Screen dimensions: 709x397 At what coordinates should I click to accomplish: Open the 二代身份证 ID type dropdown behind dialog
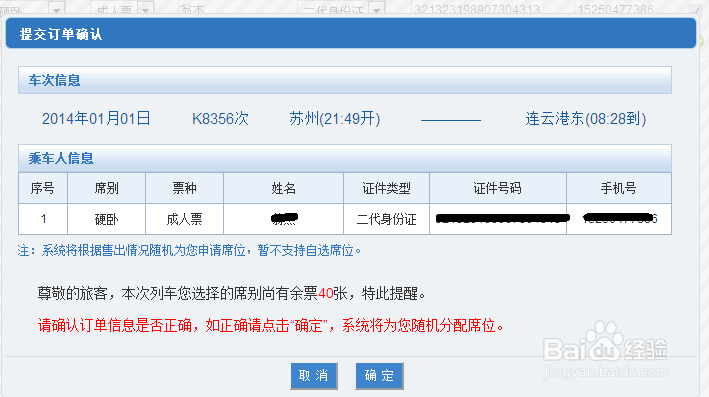click(341, 9)
